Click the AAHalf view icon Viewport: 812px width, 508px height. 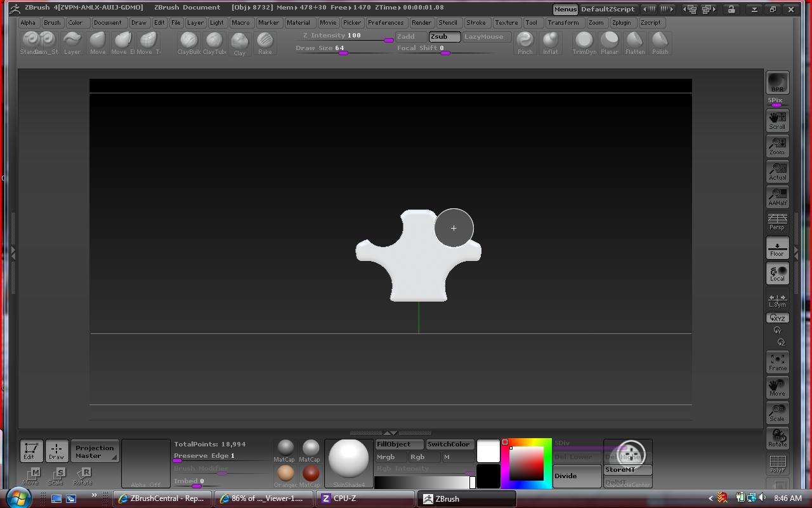pos(778,196)
